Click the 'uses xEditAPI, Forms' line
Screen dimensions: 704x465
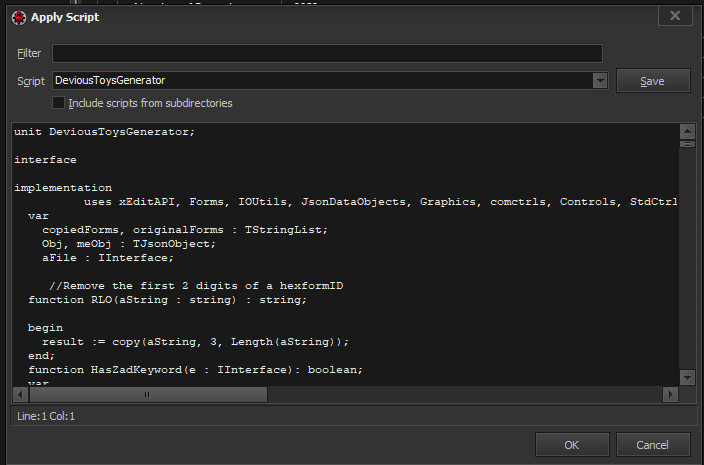[381, 202]
